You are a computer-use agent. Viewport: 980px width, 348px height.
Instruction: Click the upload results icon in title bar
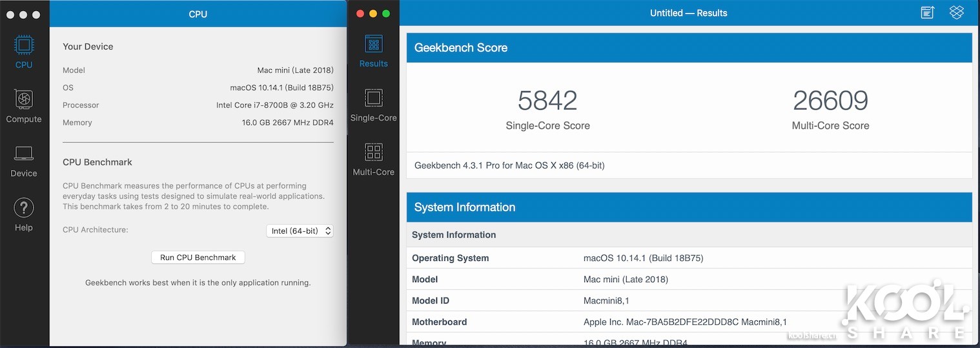pyautogui.click(x=928, y=12)
